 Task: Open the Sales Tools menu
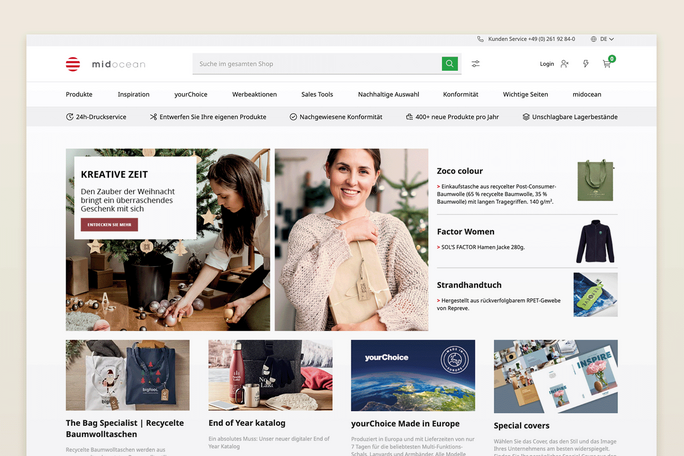[317, 94]
